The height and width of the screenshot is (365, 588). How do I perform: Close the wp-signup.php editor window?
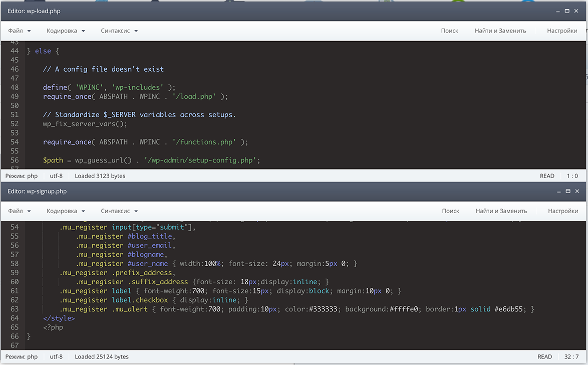point(577,192)
